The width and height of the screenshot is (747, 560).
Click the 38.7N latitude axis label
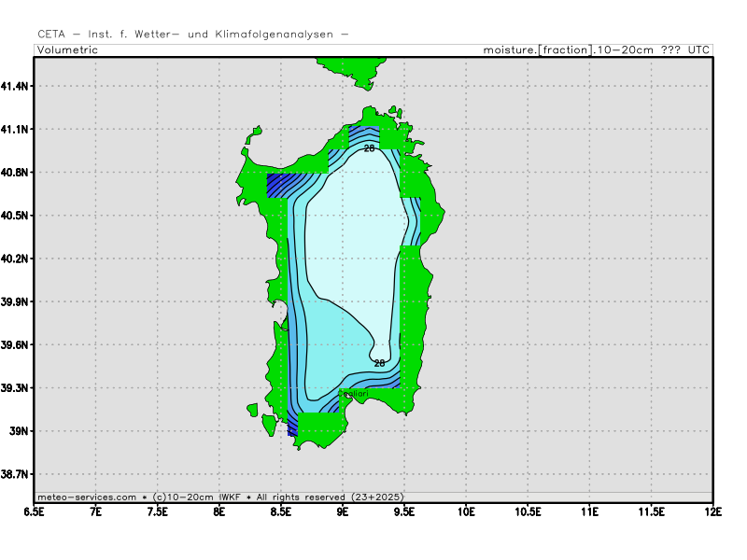[16, 474]
